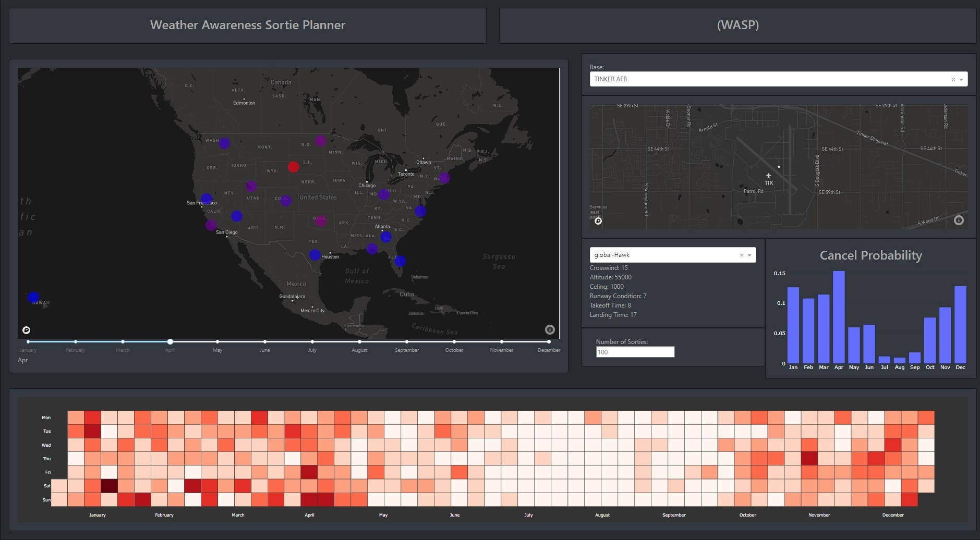The width and height of the screenshot is (980, 540).
Task: Expand the Base dropdown arrow
Action: 961,80
